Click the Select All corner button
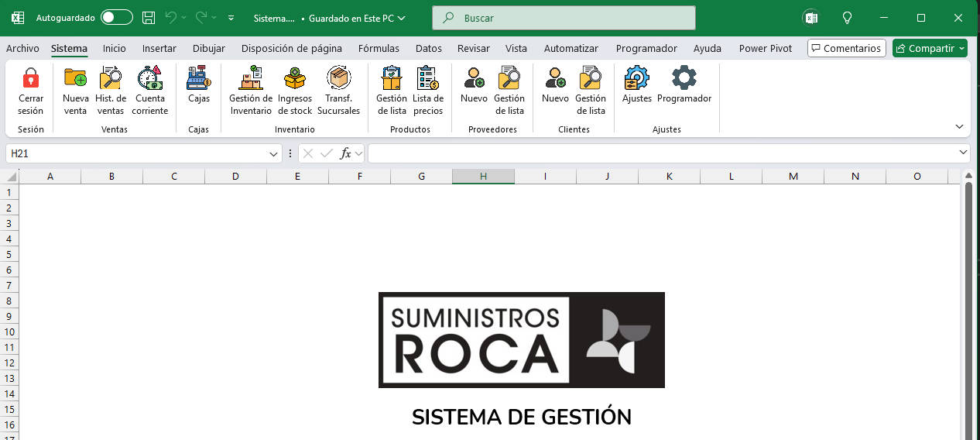Viewport: 980px width, 440px height. click(x=9, y=177)
